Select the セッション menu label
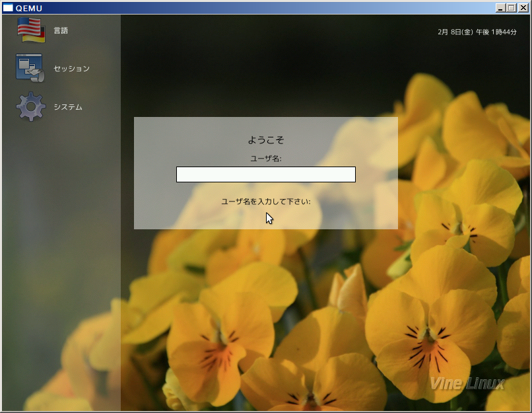The image size is (532, 413). coord(71,69)
